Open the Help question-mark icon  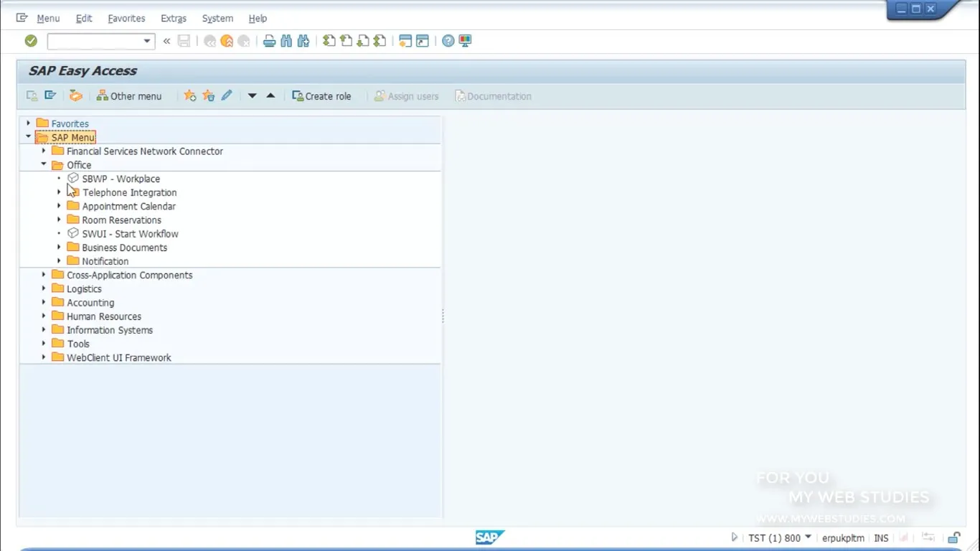point(448,41)
